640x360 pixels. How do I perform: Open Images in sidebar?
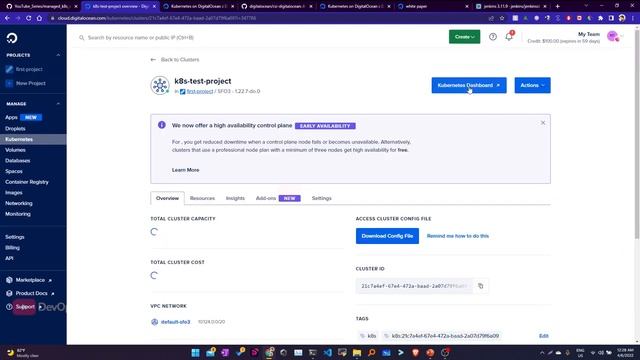[x=13, y=192]
